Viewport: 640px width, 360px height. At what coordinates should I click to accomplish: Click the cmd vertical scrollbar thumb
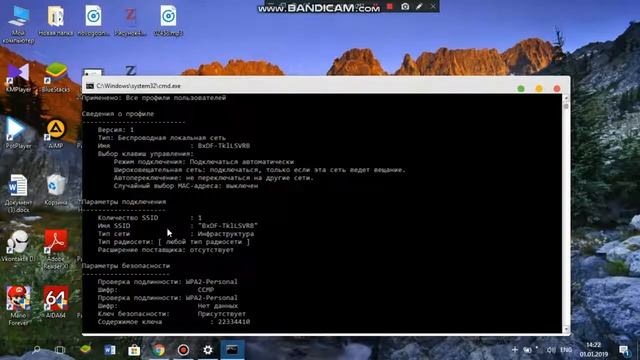pos(566,107)
